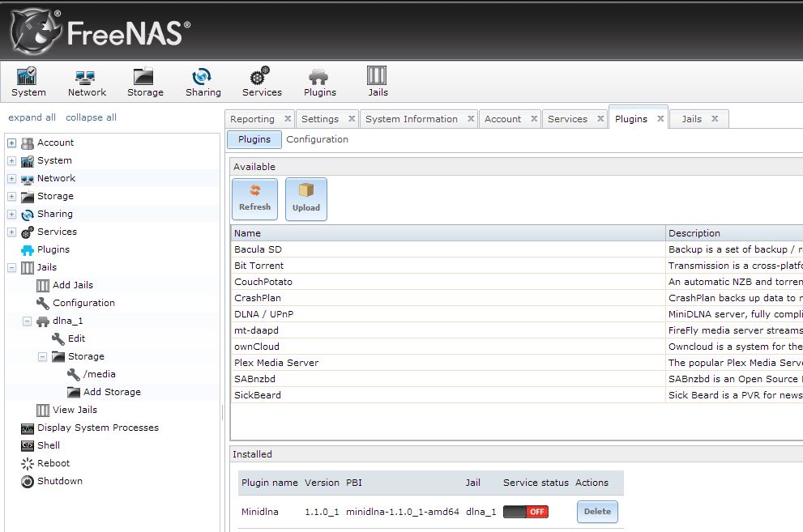Switch to the Services tab
The image size is (803, 532).
pos(567,119)
